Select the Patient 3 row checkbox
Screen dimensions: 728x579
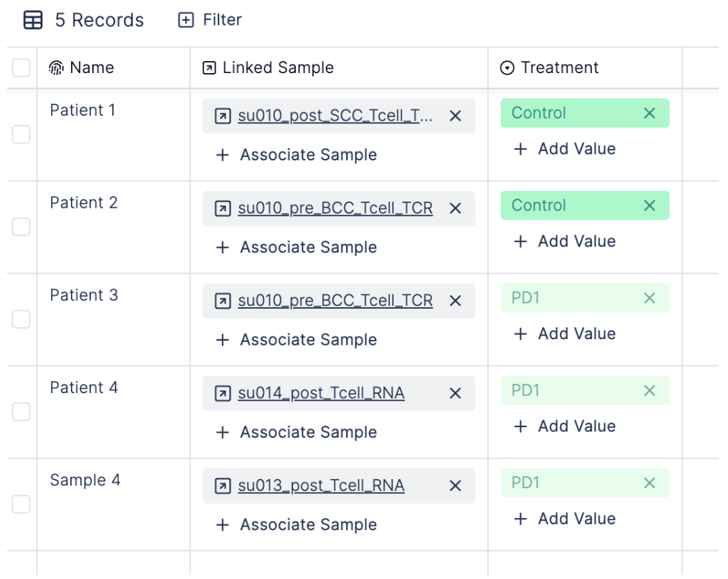pyautogui.click(x=21, y=319)
